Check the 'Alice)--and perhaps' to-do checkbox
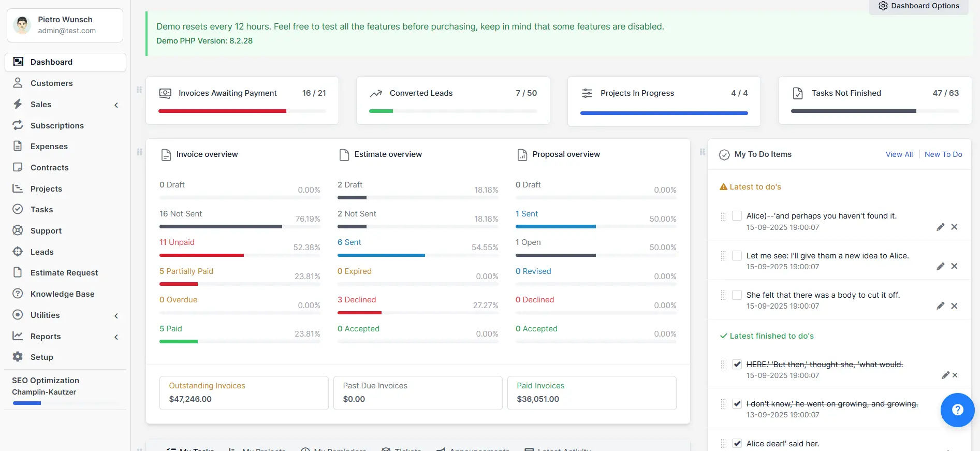The image size is (980, 451). [737, 216]
